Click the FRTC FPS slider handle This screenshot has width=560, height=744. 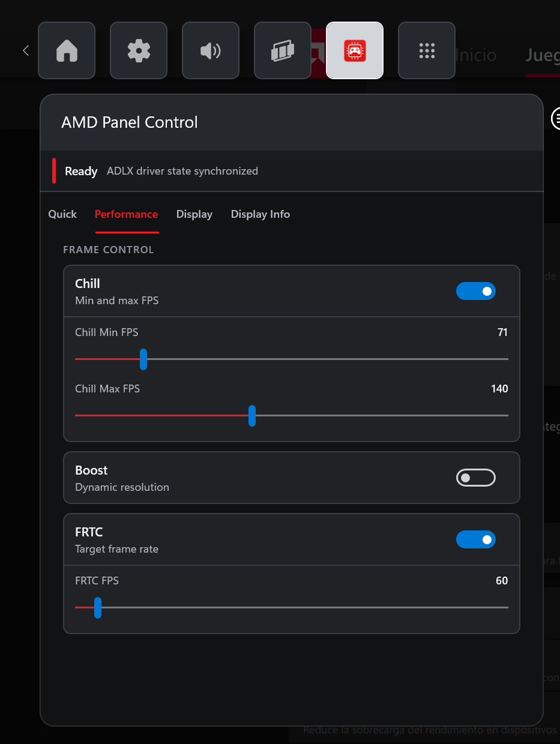[98, 607]
